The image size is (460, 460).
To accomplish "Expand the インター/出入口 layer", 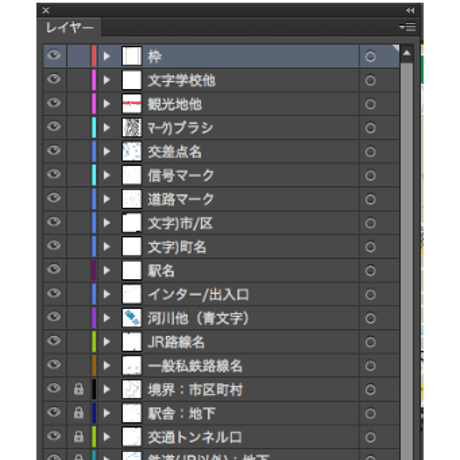I will 107,294.
